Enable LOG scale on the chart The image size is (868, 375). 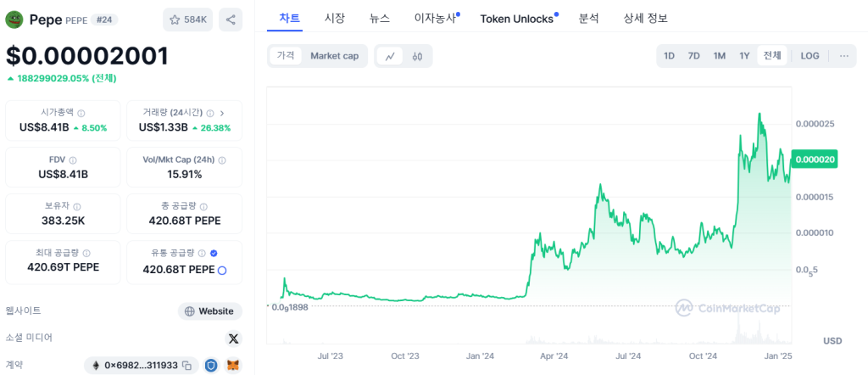tap(810, 56)
